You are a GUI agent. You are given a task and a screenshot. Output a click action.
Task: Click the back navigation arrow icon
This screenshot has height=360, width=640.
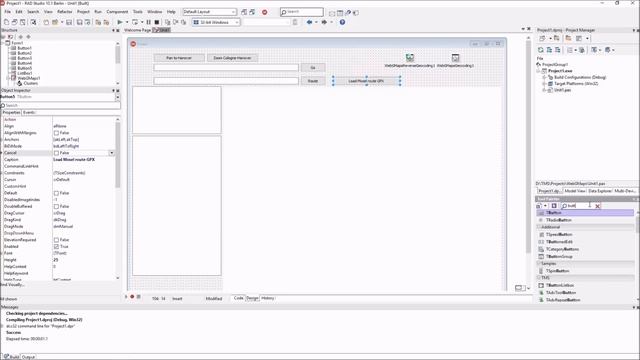tap(309, 22)
